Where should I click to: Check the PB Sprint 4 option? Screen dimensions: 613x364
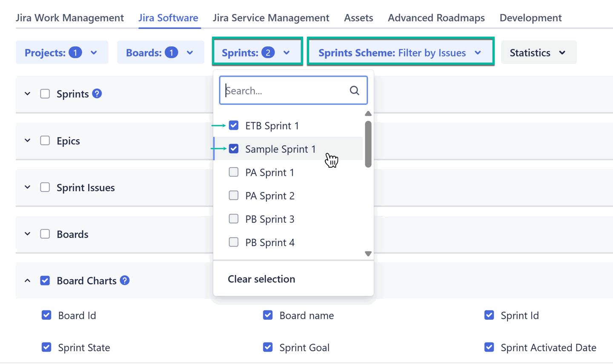point(233,242)
